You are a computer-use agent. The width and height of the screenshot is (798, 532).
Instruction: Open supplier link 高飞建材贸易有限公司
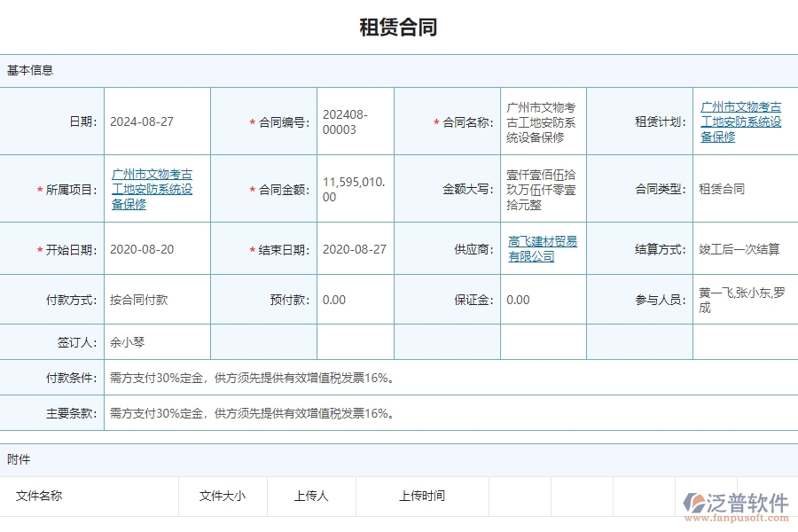541,248
